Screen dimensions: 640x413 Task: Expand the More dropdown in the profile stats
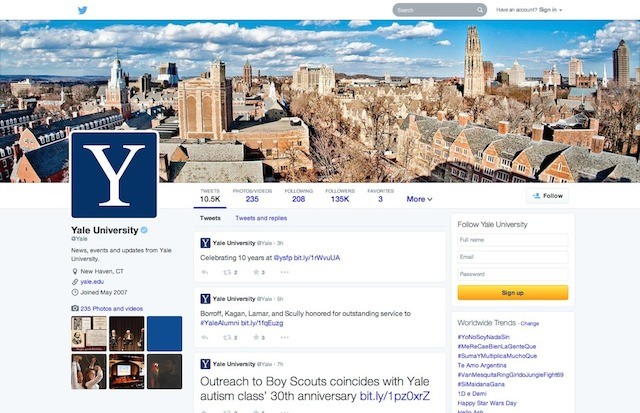pyautogui.click(x=419, y=199)
